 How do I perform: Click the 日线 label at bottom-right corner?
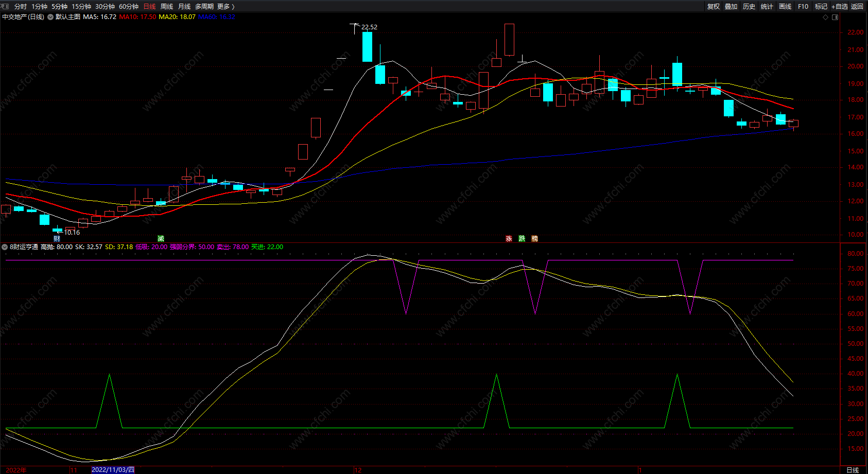(853, 470)
